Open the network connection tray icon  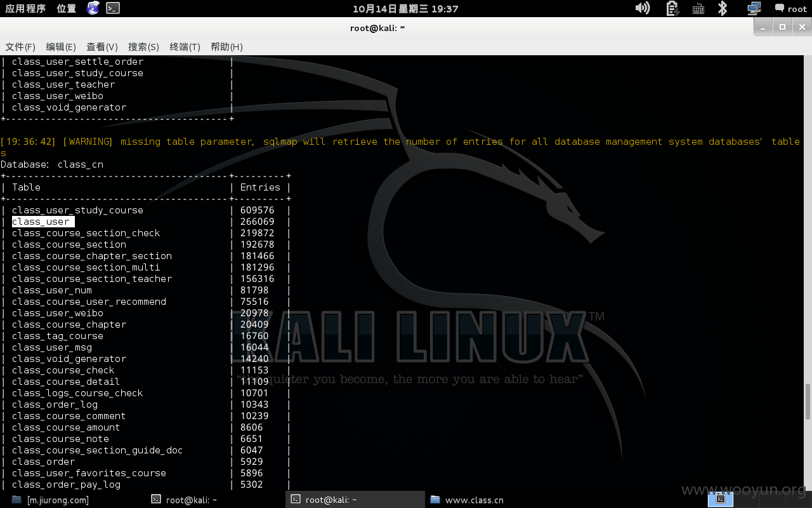[x=754, y=8]
